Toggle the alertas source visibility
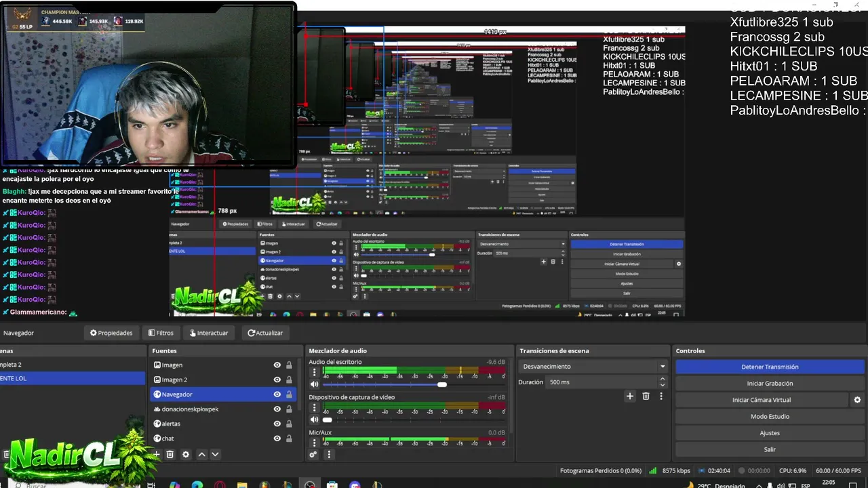This screenshot has height=488, width=868. (277, 424)
